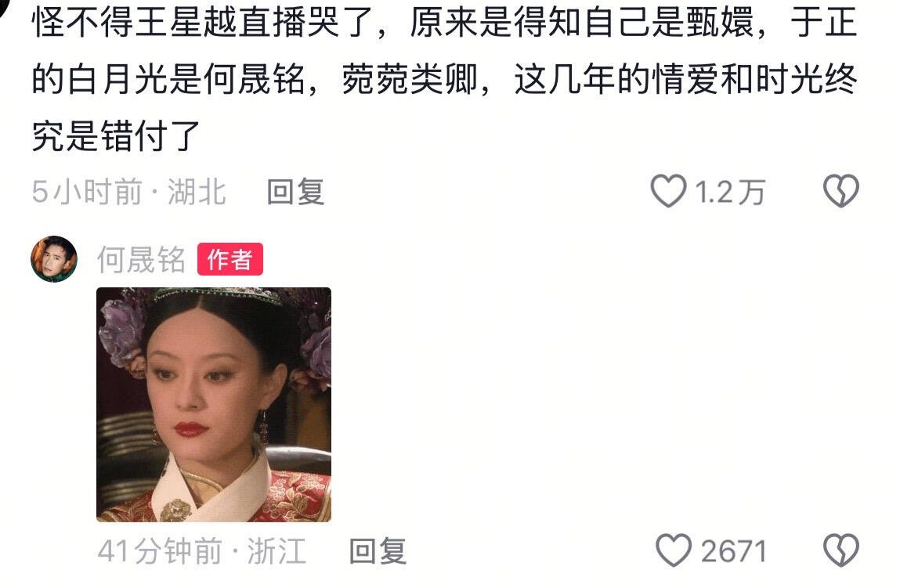This screenshot has width=900, height=588.
Task: Tap the comment text 菀菀类卿
Action: coord(410,79)
